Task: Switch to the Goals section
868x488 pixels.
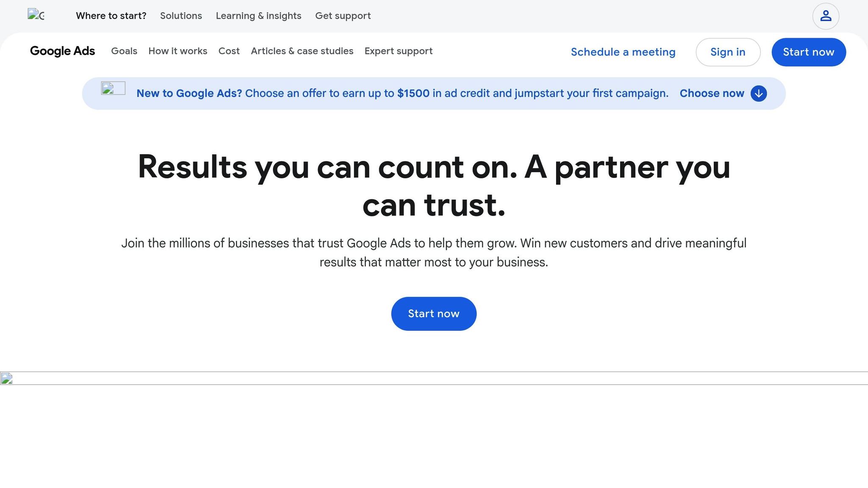Action: coord(124,51)
